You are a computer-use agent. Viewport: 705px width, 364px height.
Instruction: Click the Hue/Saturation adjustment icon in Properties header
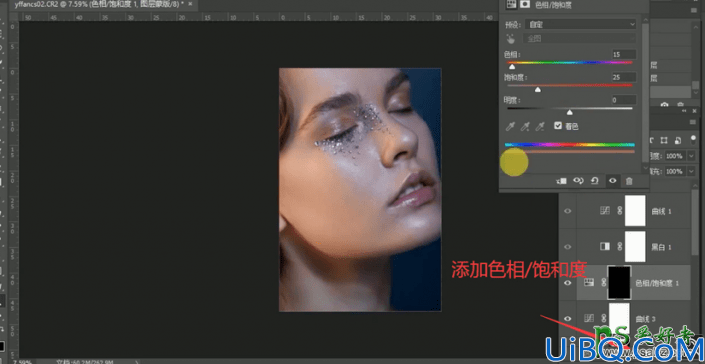[x=510, y=4]
